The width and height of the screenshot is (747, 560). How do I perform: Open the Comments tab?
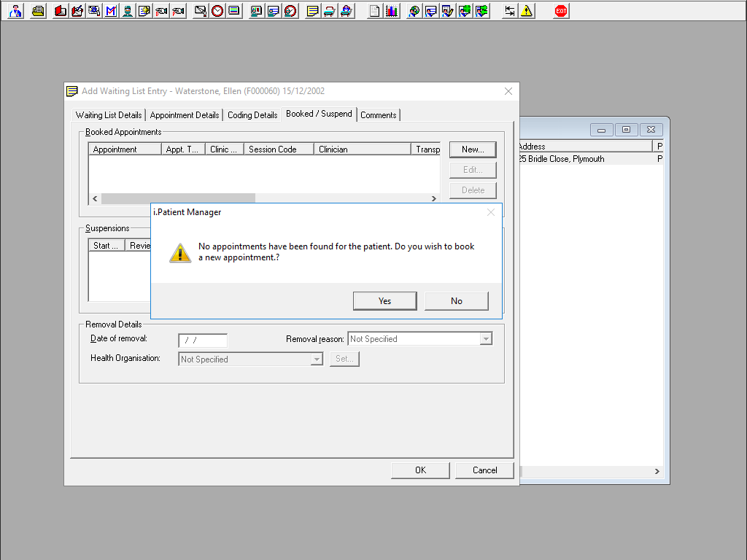pos(379,114)
